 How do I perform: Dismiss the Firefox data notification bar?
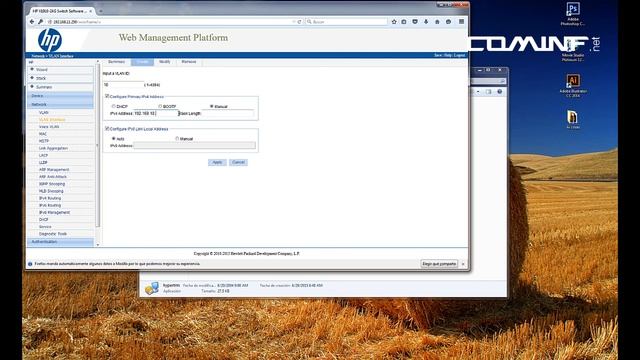463,264
